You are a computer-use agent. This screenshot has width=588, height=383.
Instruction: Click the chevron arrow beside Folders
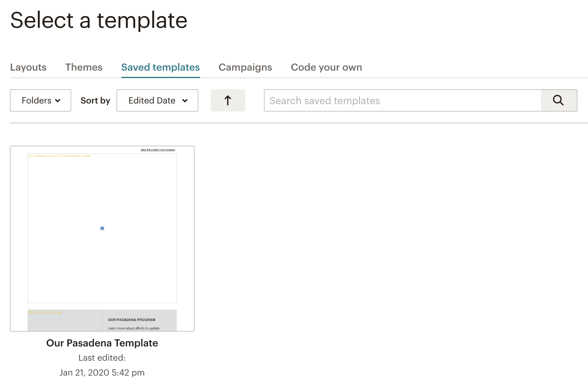click(x=58, y=101)
